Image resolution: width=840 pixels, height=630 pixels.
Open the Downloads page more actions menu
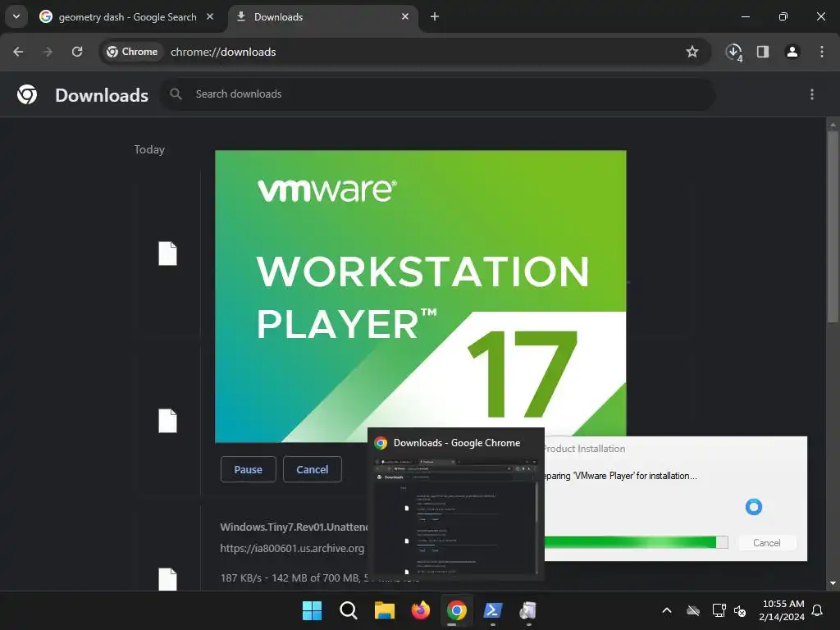tap(811, 94)
